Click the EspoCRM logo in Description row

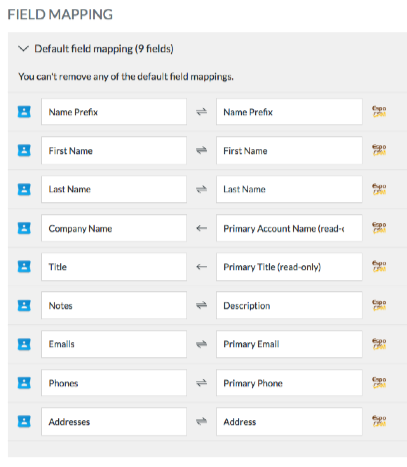point(379,305)
